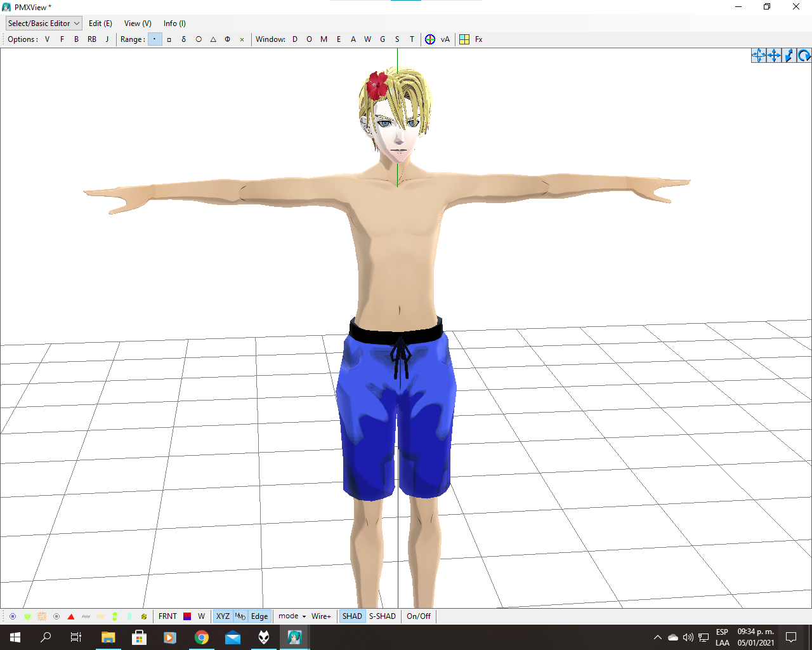The height and width of the screenshot is (650, 812).
Task: Click the colored crosshair circle icon
Action: click(x=430, y=39)
